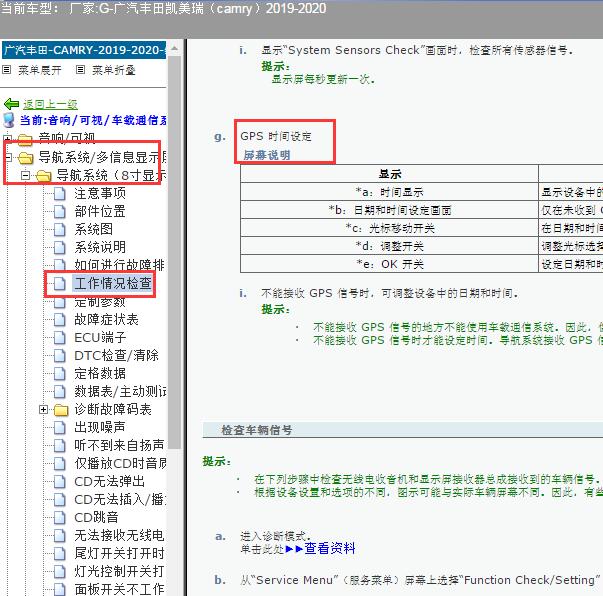Click the table cell *e: OK 开关

click(x=389, y=264)
